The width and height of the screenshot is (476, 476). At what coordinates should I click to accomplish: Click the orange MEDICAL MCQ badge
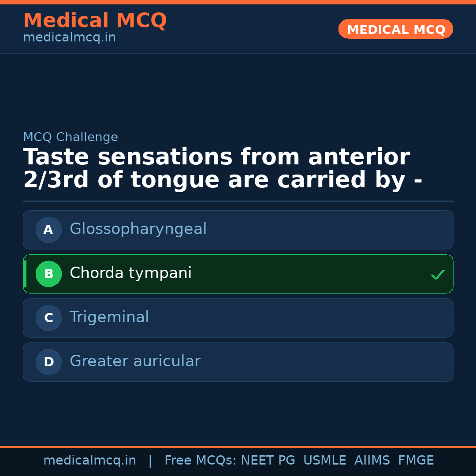pyautogui.click(x=395, y=29)
